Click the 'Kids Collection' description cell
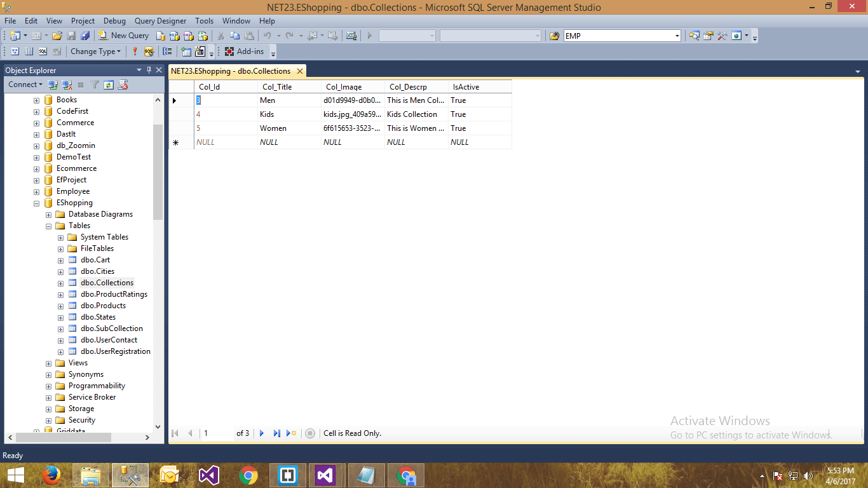868x488 pixels. [416, 114]
